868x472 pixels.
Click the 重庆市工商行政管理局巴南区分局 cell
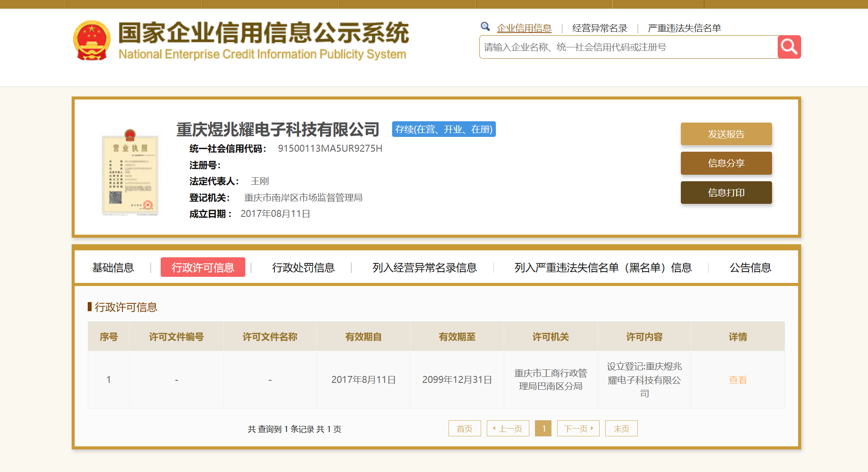551,379
